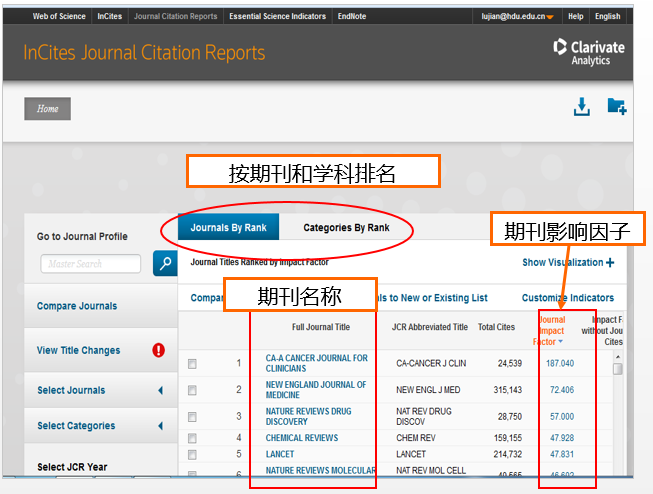
Task: Open Nature Reviews Drug Discovery link
Action: [x=308, y=416]
